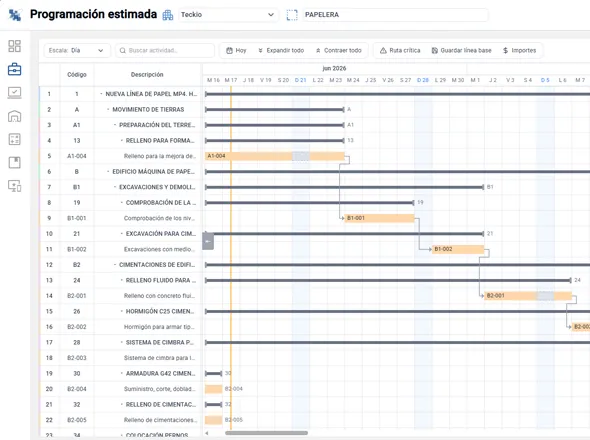Select row 'Relleno con concreto flui...'
The width and height of the screenshot is (590, 440).
coord(120,296)
